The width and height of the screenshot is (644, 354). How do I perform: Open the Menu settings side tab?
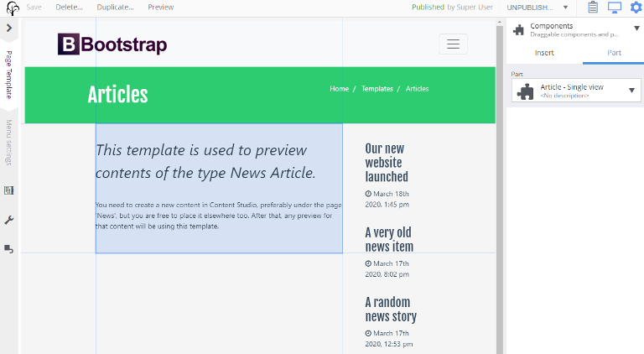9,143
